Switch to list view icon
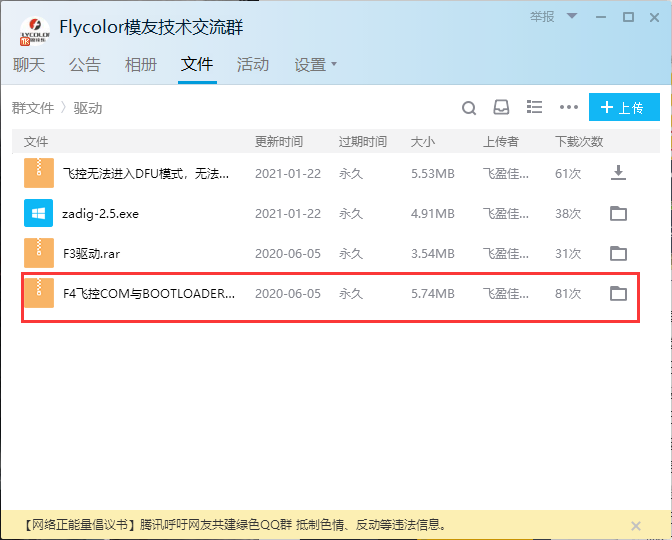This screenshot has width=672, height=540. point(534,107)
